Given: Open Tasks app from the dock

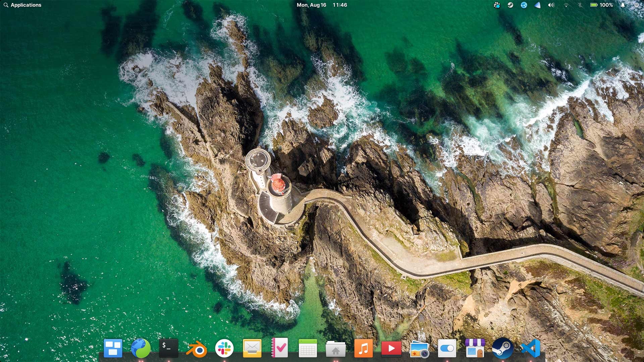Looking at the screenshot, I should (x=280, y=348).
